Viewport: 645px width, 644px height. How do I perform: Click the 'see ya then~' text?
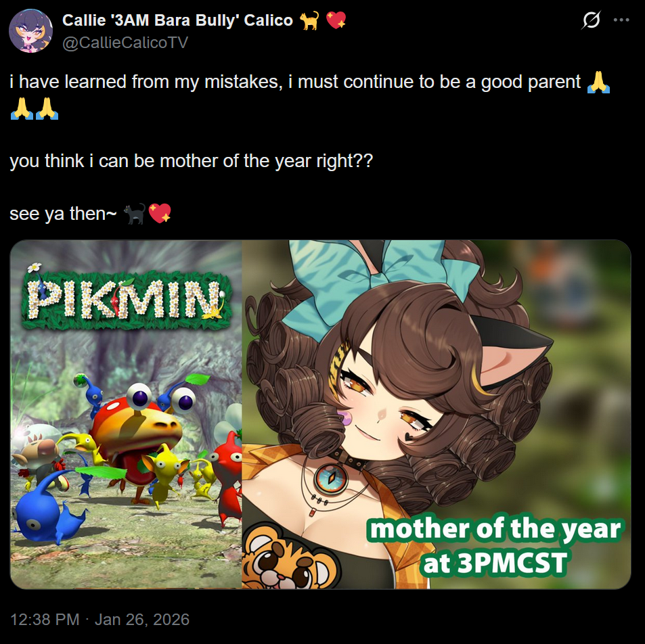point(63,214)
